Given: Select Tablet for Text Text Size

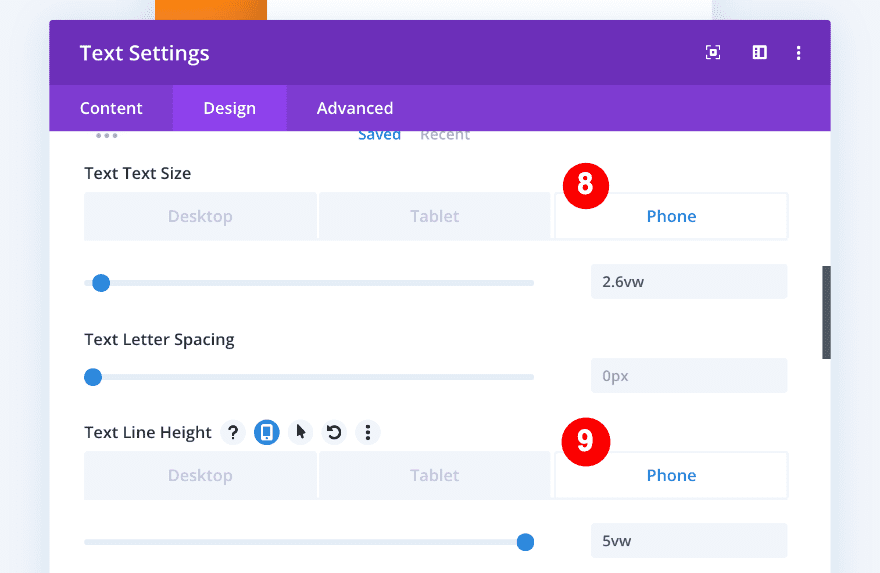Looking at the screenshot, I should pyautogui.click(x=434, y=216).
